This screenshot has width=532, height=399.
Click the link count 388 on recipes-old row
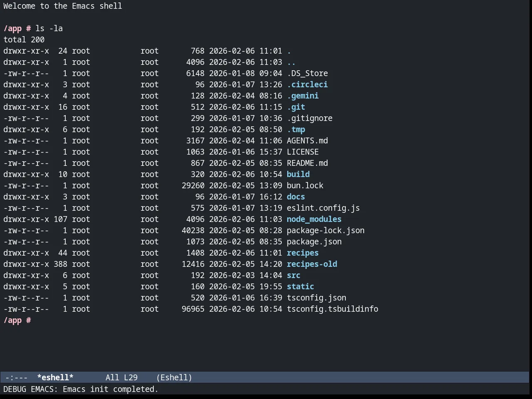tap(60, 264)
